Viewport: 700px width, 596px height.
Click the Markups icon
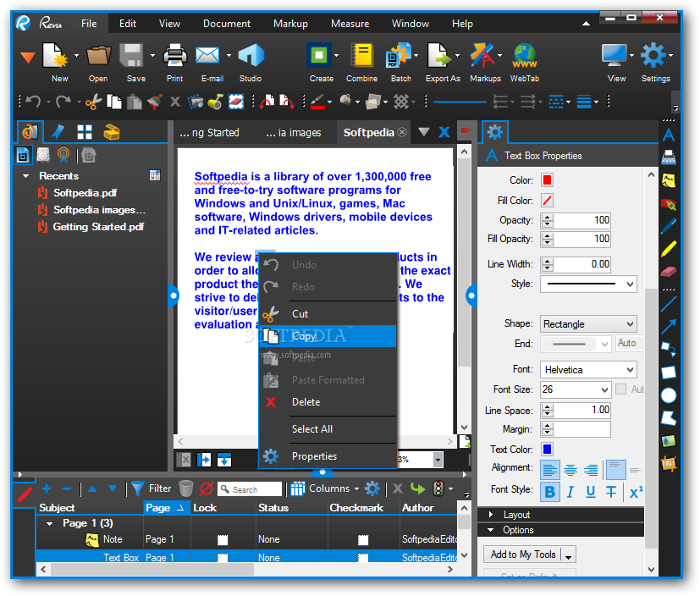pos(482,55)
